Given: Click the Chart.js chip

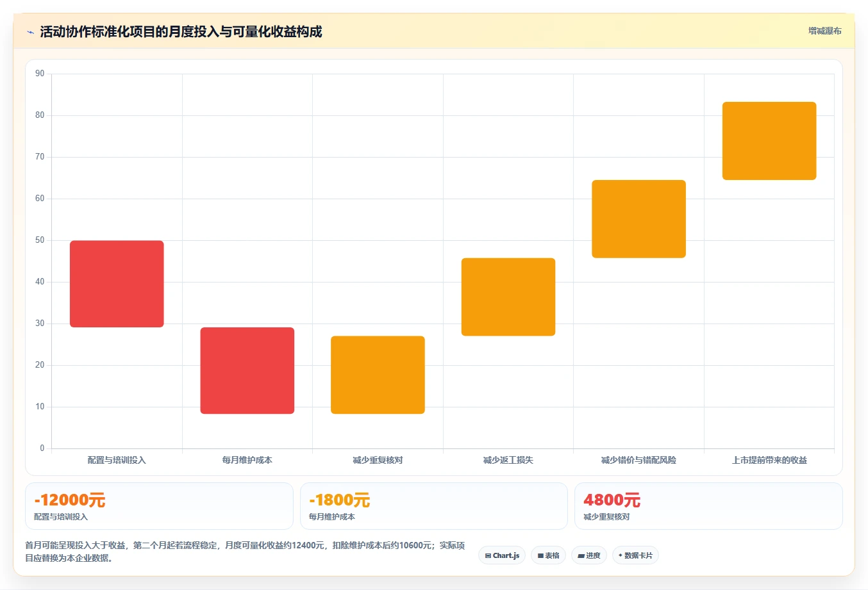Looking at the screenshot, I should pyautogui.click(x=502, y=555).
